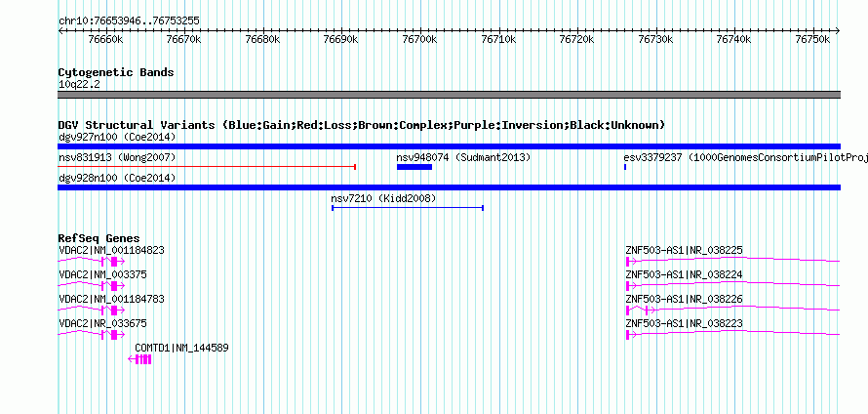Select the nsv831913 (Wong2007) loss variant label
The height and width of the screenshot is (414, 868).
[x=117, y=158]
